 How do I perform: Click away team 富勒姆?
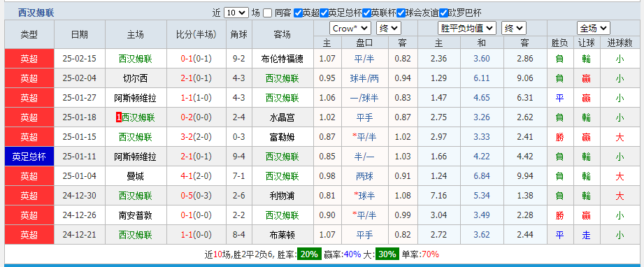coord(282,137)
